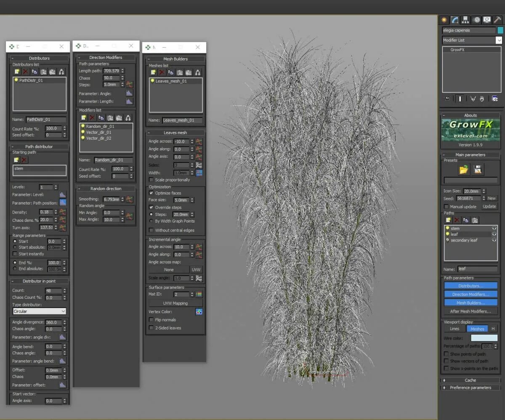505x420 pixels.
Task: Save preset with floppy disk icon
Action: tap(478, 170)
